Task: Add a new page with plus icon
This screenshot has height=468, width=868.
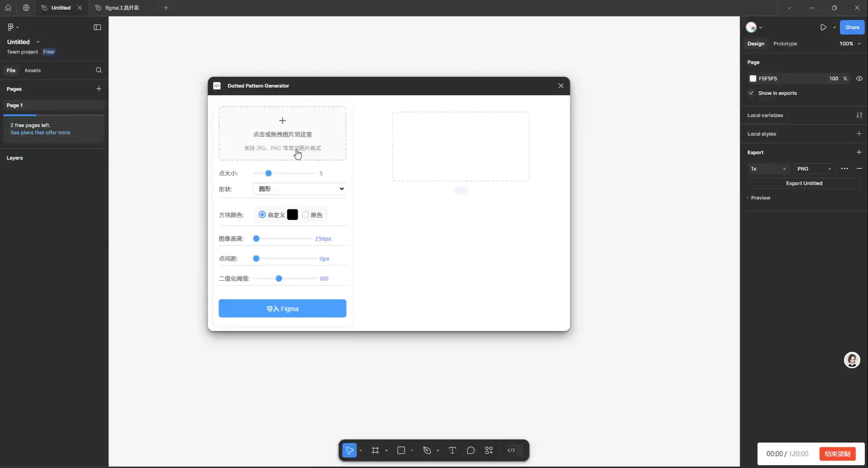Action: 99,88
